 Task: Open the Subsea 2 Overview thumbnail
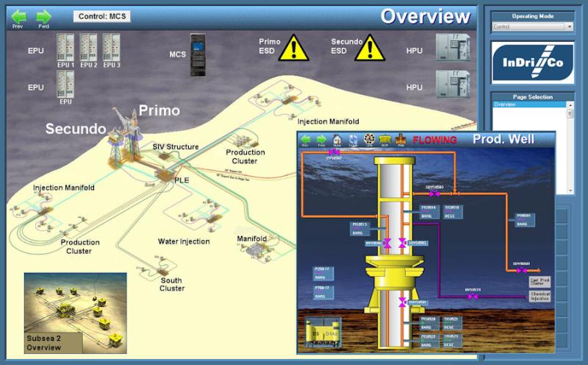pyautogui.click(x=76, y=313)
